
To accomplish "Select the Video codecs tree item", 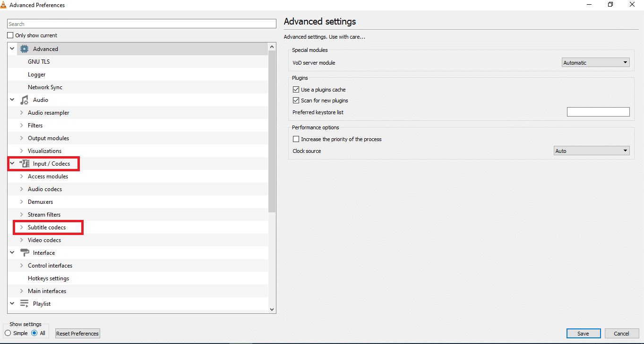I will pyautogui.click(x=44, y=240).
